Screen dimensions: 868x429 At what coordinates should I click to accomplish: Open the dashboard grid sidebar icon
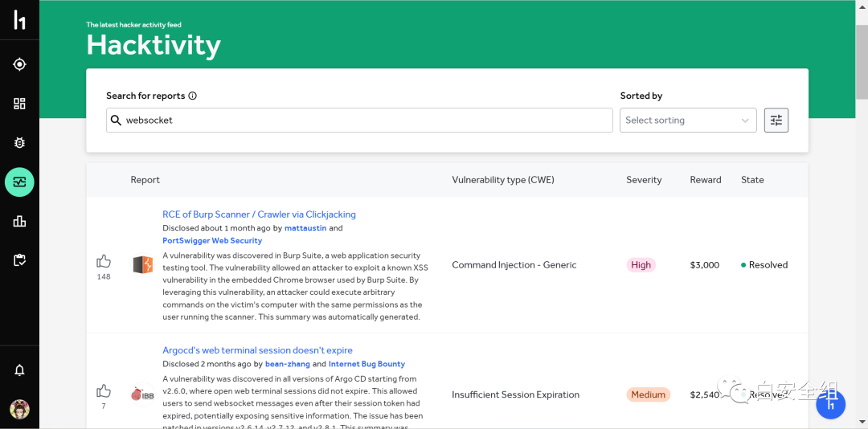[19, 104]
